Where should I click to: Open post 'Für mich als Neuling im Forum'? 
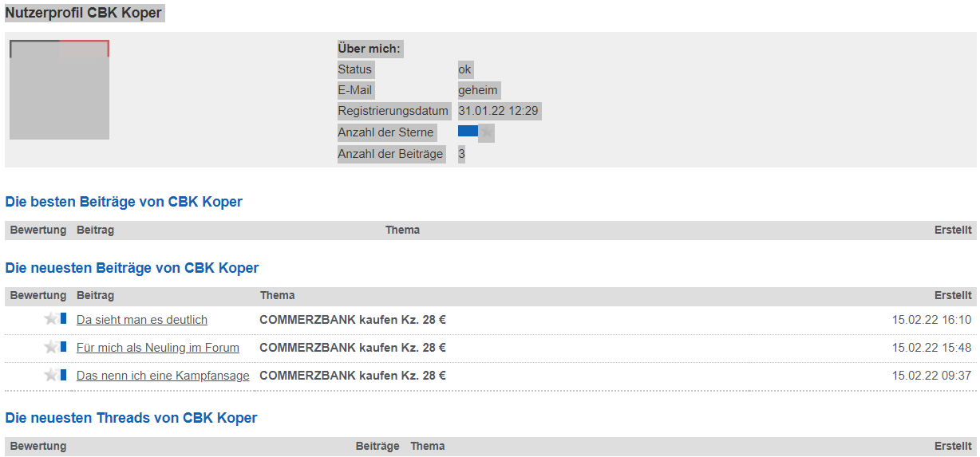tap(158, 348)
